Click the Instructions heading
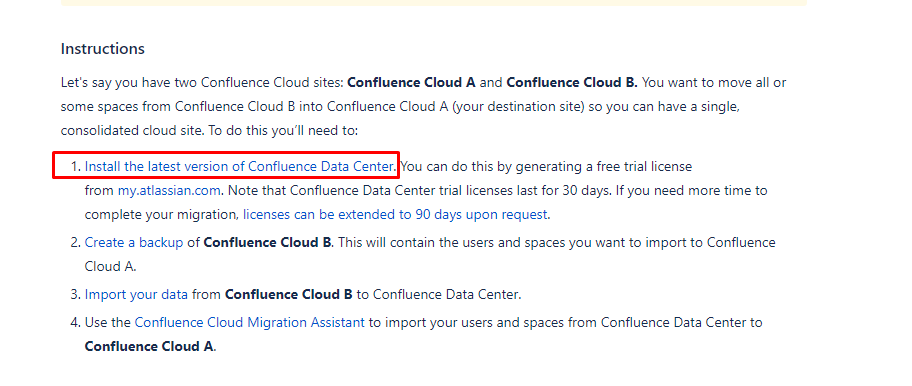The width and height of the screenshot is (912, 386). click(102, 49)
